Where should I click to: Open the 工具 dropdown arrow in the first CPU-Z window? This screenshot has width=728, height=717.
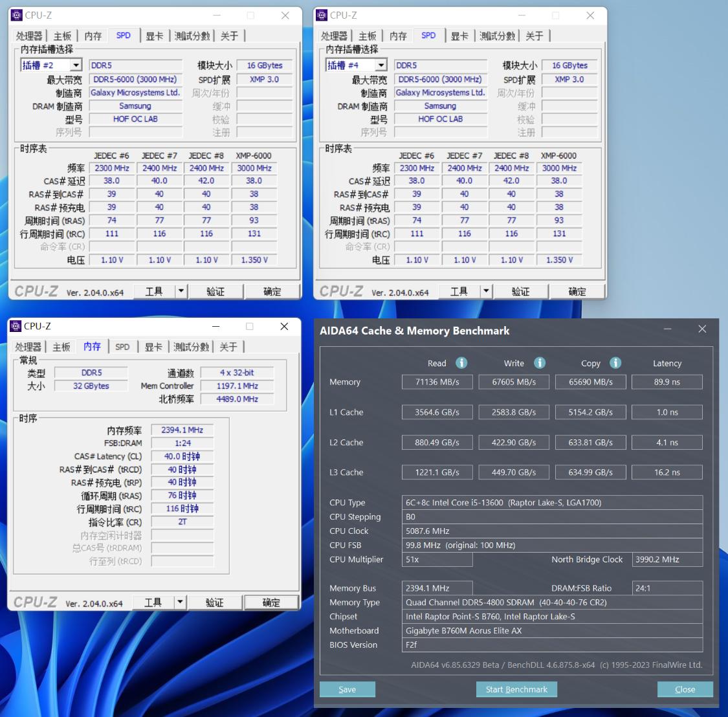coord(181,291)
